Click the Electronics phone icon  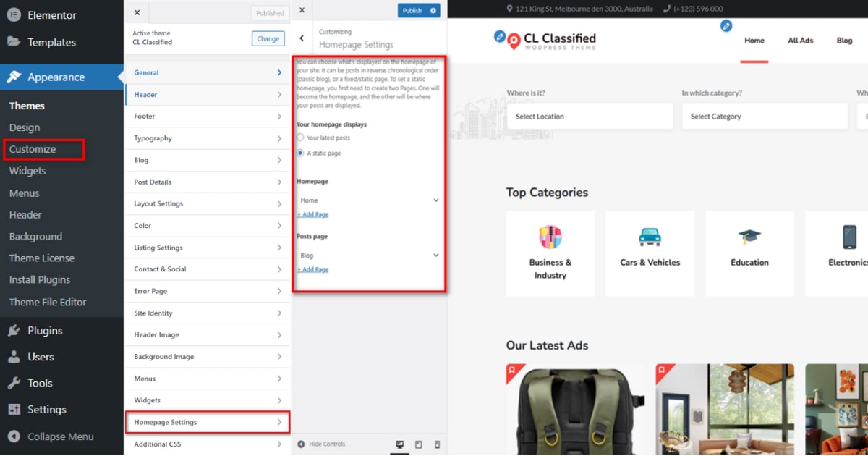click(849, 237)
